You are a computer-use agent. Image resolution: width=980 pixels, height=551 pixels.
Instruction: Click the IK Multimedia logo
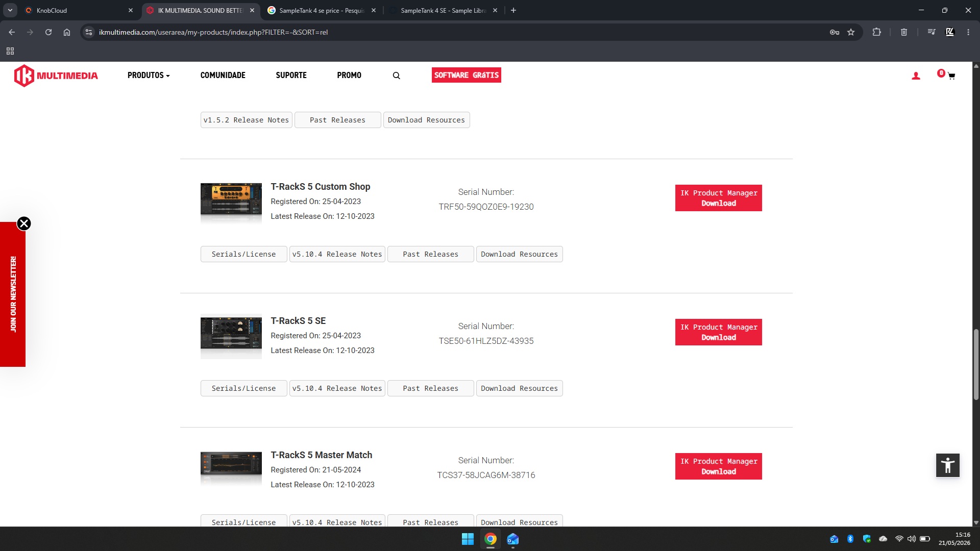pos(56,76)
